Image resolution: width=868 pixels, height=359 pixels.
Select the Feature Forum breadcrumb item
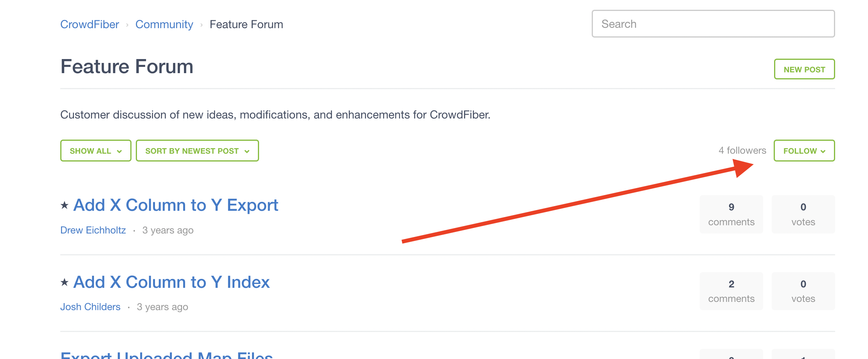point(246,24)
